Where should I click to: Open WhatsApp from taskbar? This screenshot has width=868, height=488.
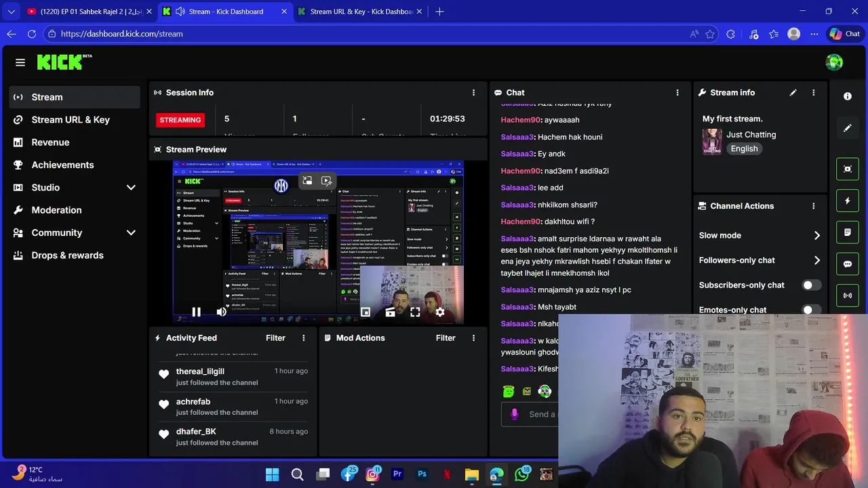pos(521,474)
